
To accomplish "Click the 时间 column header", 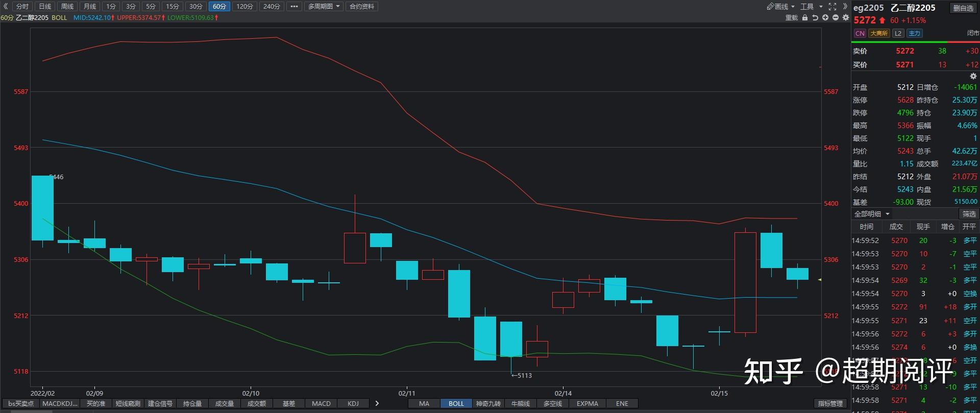I will [x=867, y=227].
